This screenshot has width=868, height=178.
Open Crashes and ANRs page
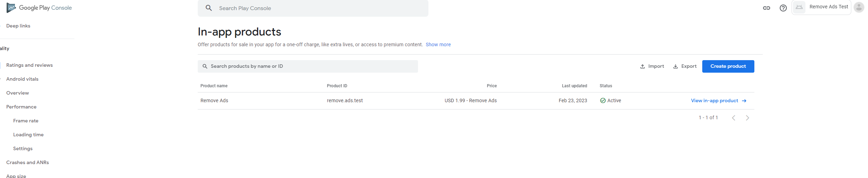tap(27, 162)
